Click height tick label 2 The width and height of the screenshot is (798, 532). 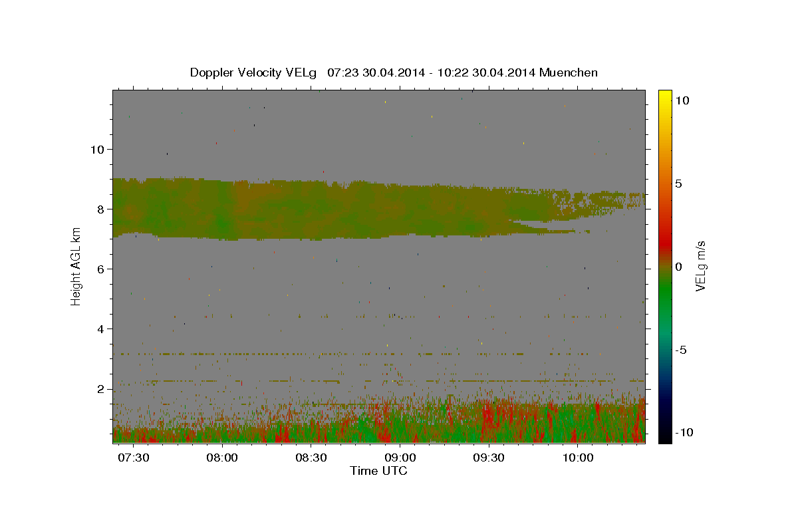101,388
